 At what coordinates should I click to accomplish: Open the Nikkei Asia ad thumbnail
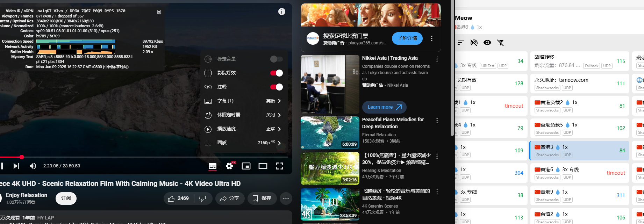pyautogui.click(x=330, y=84)
